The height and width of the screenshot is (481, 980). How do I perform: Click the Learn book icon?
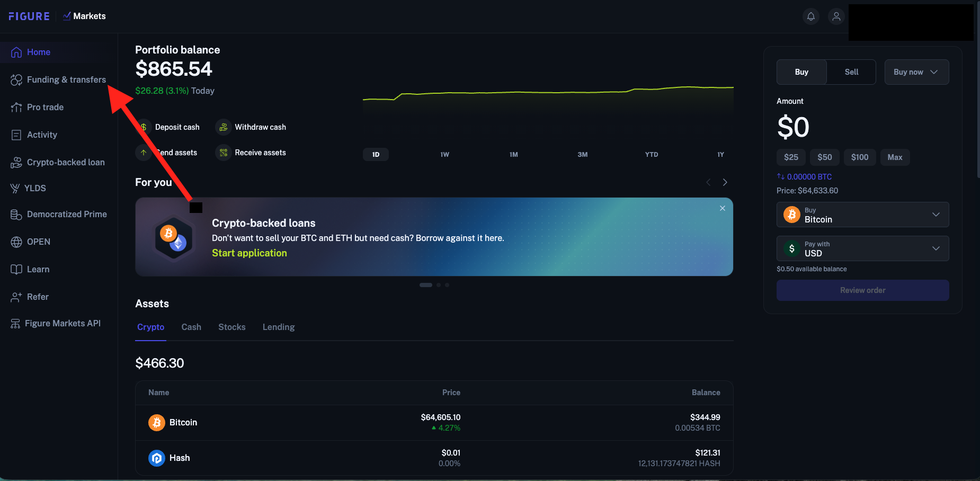coord(16,269)
